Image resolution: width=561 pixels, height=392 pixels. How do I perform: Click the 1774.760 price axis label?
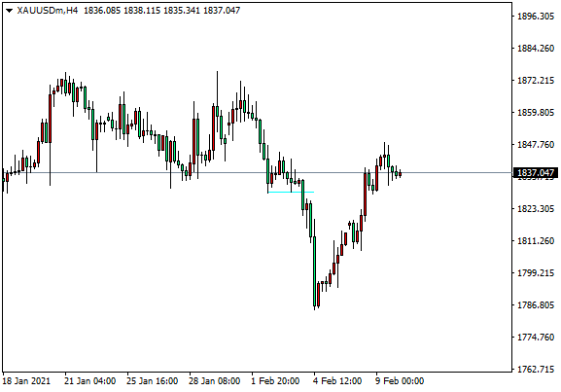tap(536, 338)
